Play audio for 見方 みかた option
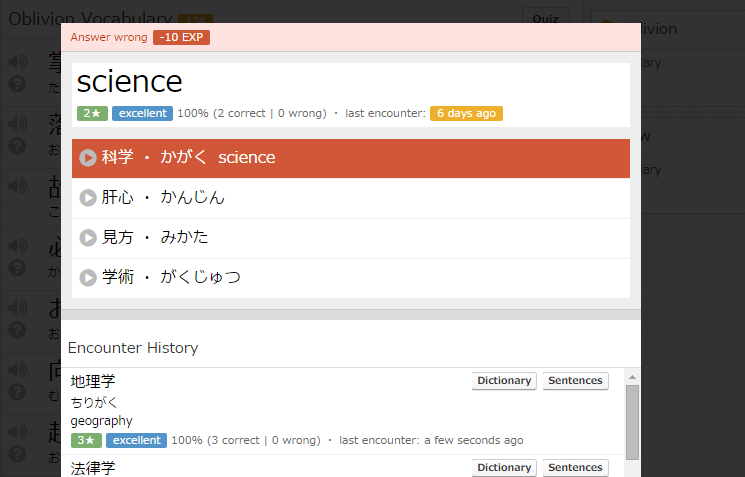This screenshot has width=745, height=477. [88, 238]
